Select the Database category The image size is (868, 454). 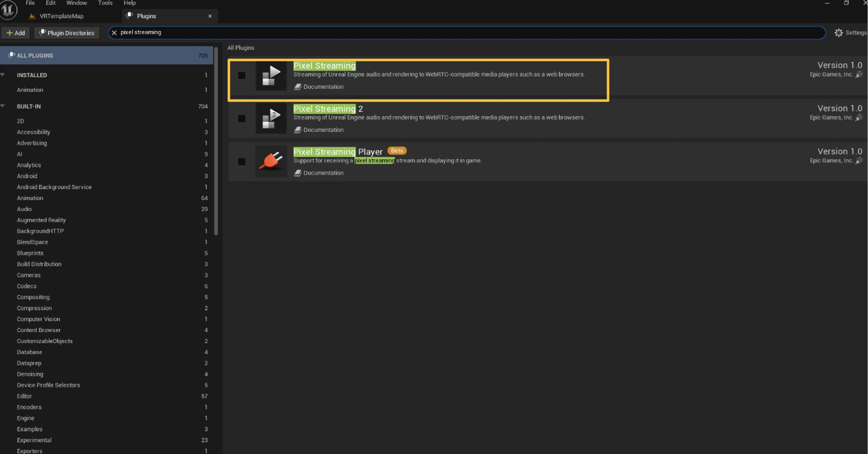coord(106,352)
